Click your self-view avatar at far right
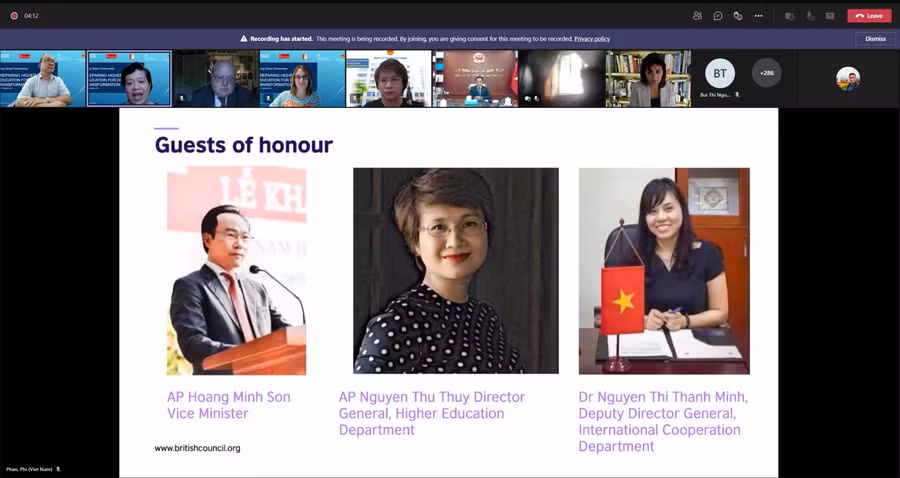The image size is (900, 478). pyautogui.click(x=848, y=79)
